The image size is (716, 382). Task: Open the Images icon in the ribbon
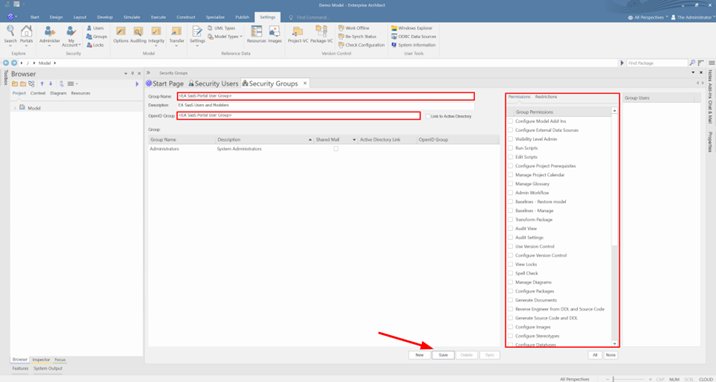coord(274,35)
